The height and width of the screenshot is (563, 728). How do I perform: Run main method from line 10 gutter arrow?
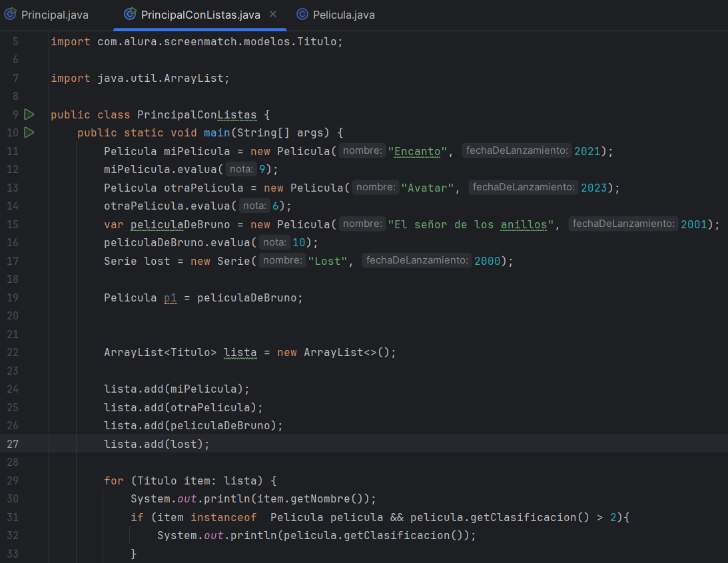click(x=29, y=132)
